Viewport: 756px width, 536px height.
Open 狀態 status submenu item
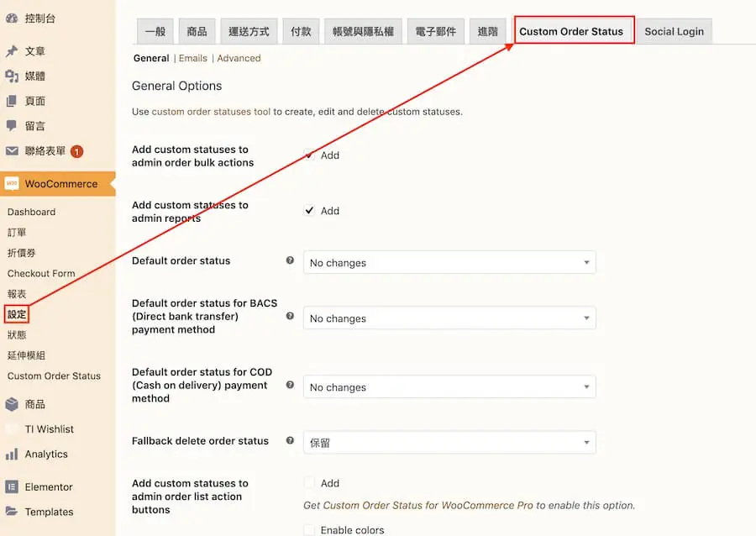[17, 334]
